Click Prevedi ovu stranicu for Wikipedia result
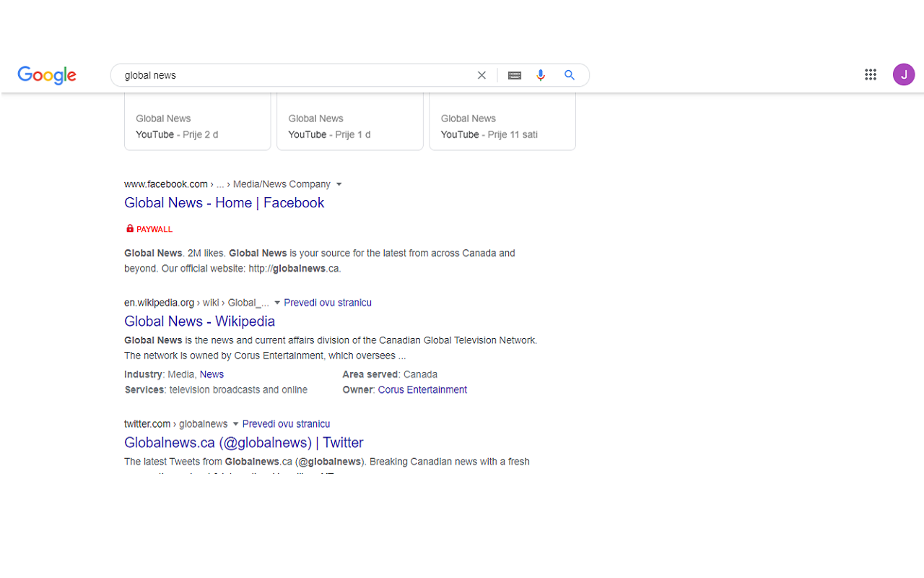 click(x=328, y=303)
